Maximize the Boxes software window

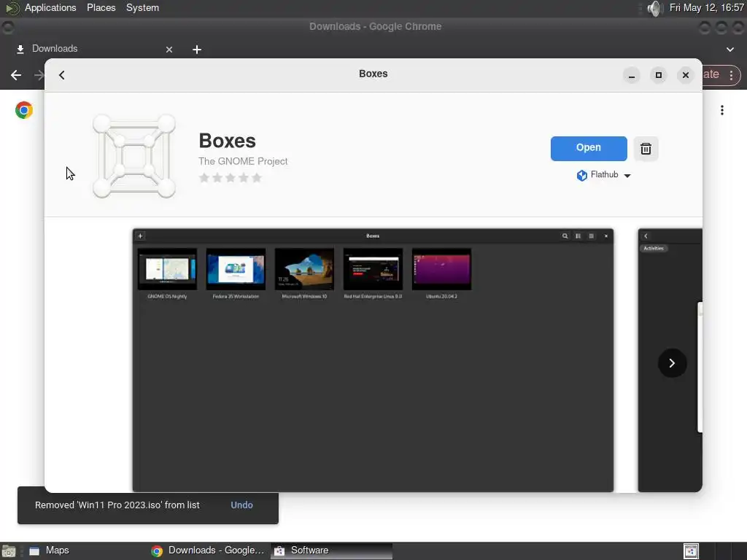click(x=659, y=75)
